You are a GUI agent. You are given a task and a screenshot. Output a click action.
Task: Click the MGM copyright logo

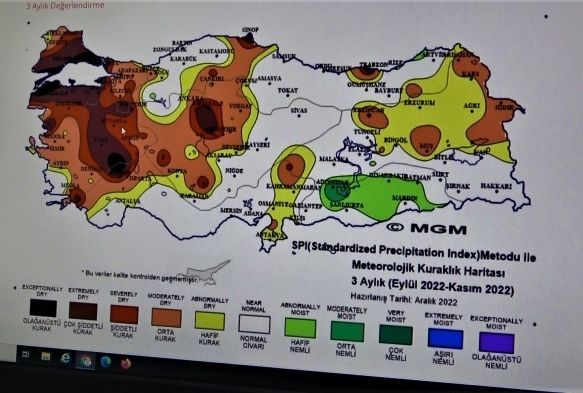point(427,228)
